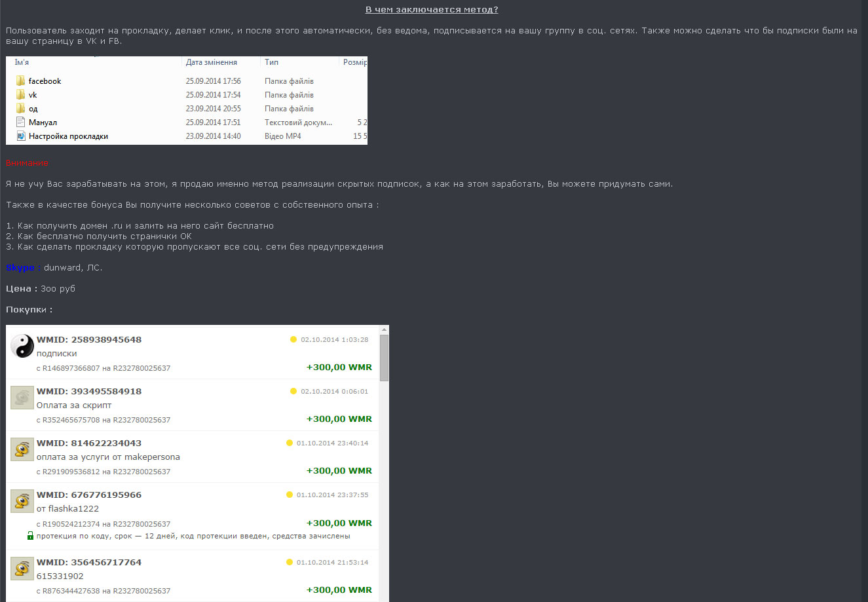Click the yellow status dot at 02.10.2014 0:06:01
Screen dimensions: 868x602
[293, 391]
